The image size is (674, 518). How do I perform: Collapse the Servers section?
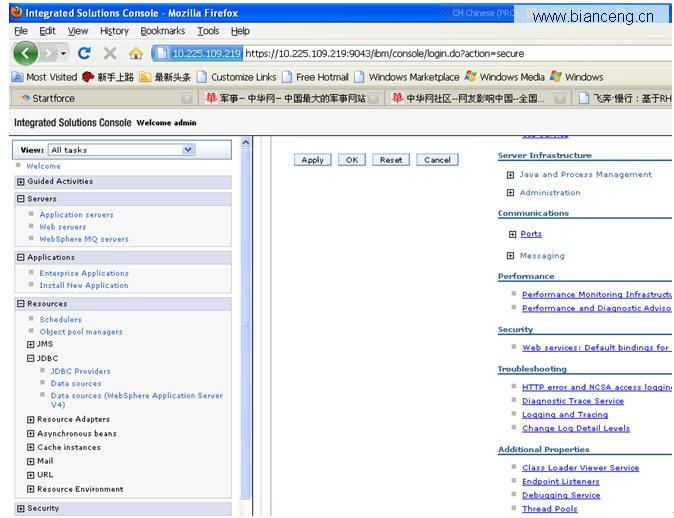click(20, 199)
